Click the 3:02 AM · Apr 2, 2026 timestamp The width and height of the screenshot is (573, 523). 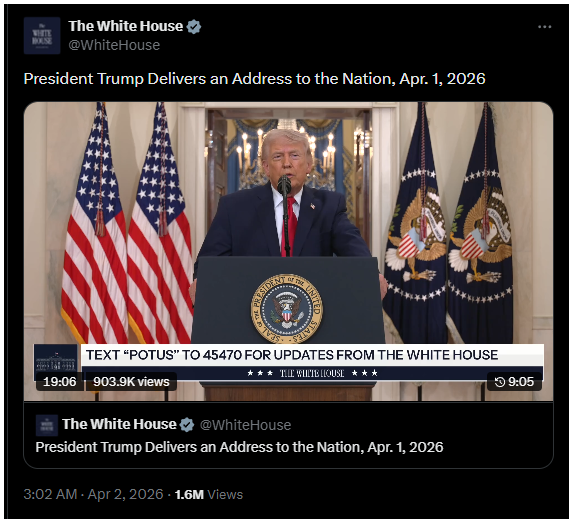93,494
